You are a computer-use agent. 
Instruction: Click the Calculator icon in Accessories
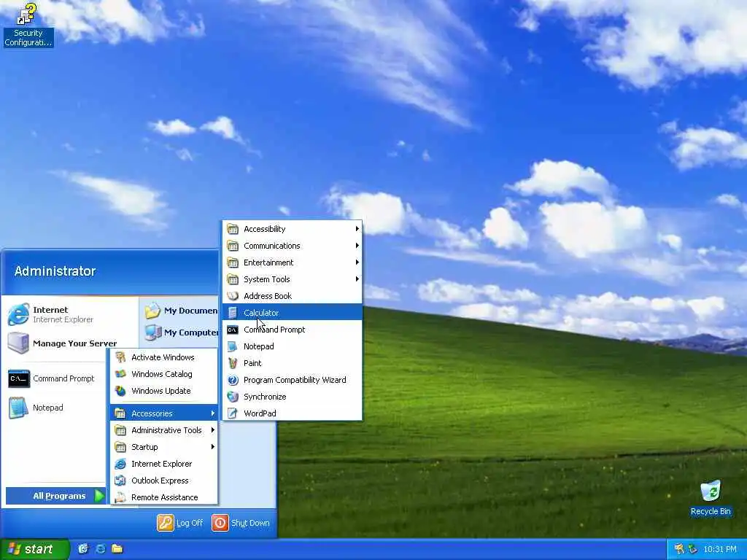(233, 313)
